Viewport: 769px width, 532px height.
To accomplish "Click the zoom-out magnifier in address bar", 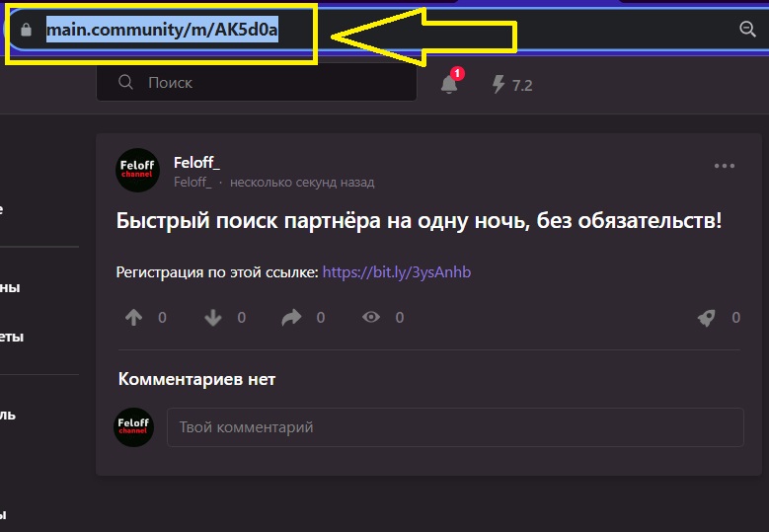I will (x=747, y=29).
